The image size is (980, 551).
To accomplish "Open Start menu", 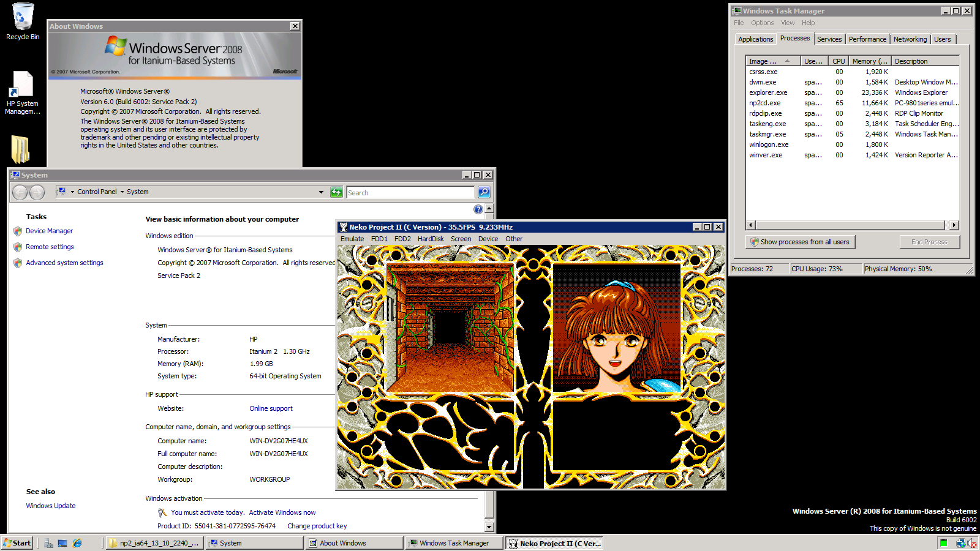I will (x=17, y=543).
